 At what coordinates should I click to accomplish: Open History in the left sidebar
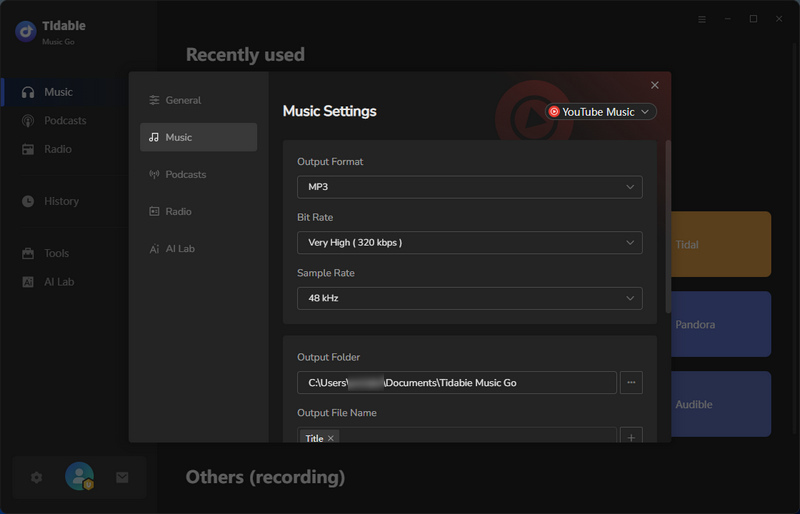point(61,201)
